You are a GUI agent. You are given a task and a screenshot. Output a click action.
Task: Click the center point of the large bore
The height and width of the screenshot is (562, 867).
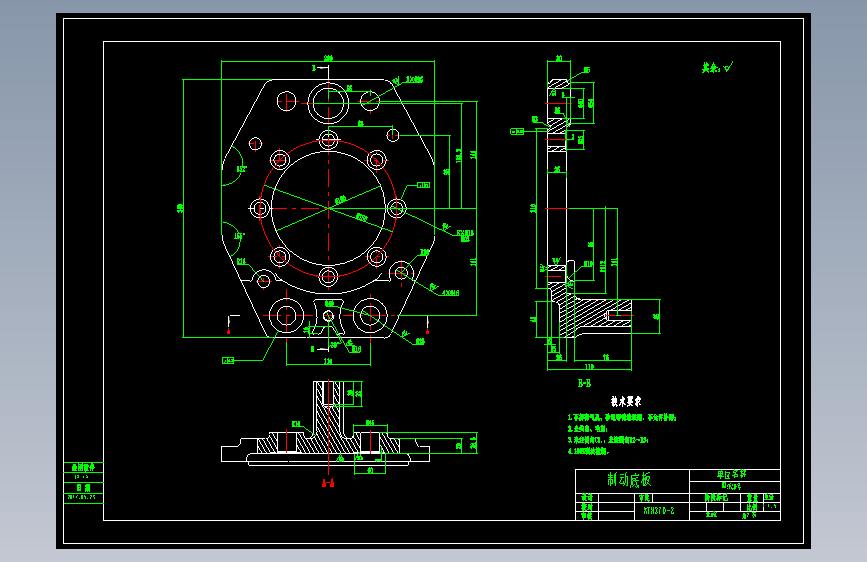click(x=328, y=209)
